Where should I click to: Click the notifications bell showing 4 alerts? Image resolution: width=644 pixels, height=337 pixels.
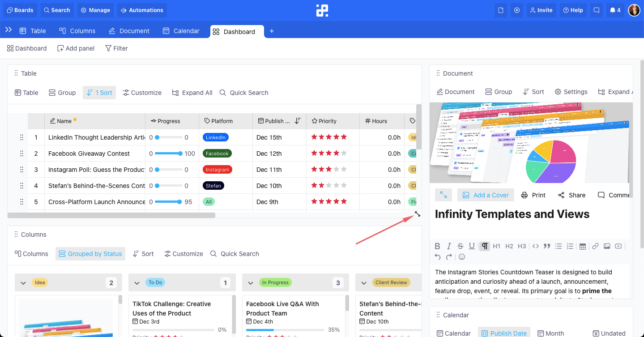tap(615, 10)
